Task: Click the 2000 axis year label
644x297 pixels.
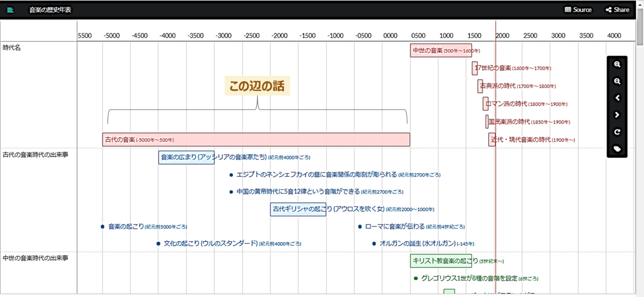Action: (x=502, y=35)
